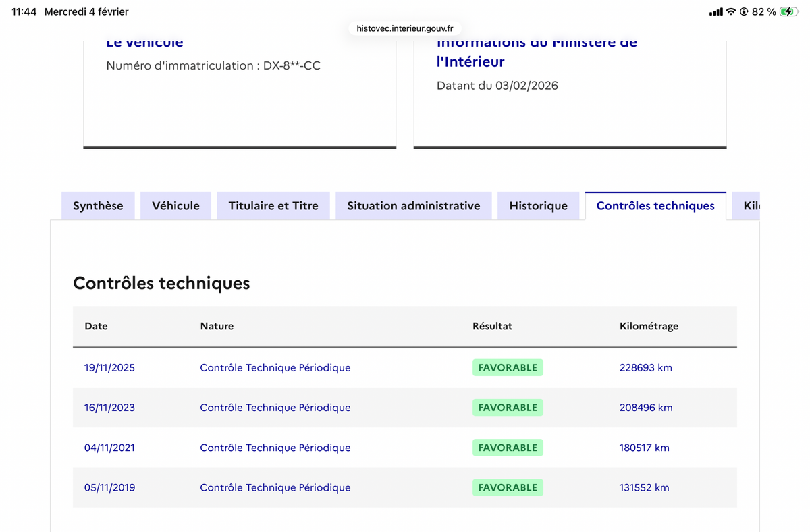Tap the battery icon in status bar
Viewport: 810px width, 532px height.
tap(788, 11)
